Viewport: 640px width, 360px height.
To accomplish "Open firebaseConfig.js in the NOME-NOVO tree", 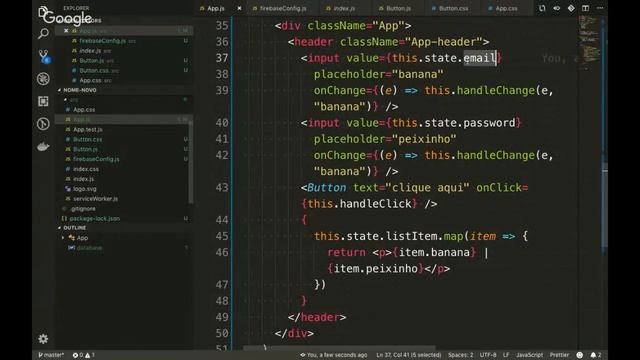I will [124, 159].
